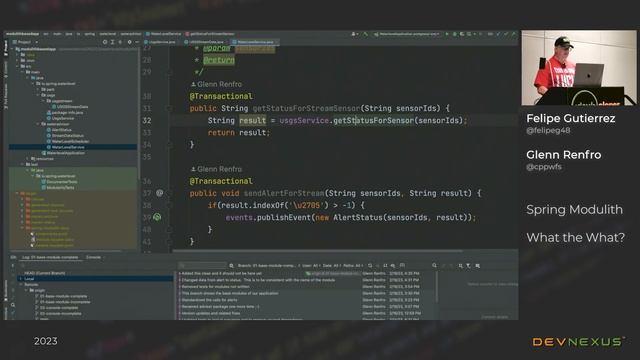
Task: Collapse the modulithbaseapp root node
Action: [13, 49]
